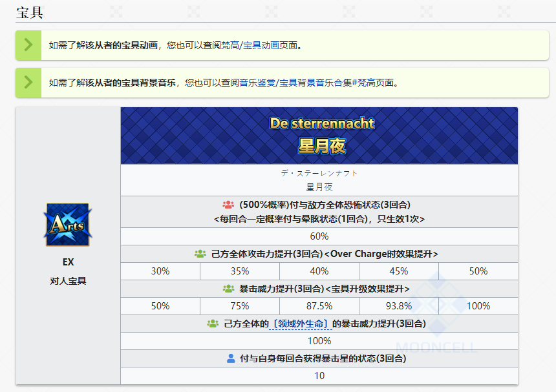Select the 45% Over Charge value cell
The width and height of the screenshot is (556, 392).
(399, 271)
